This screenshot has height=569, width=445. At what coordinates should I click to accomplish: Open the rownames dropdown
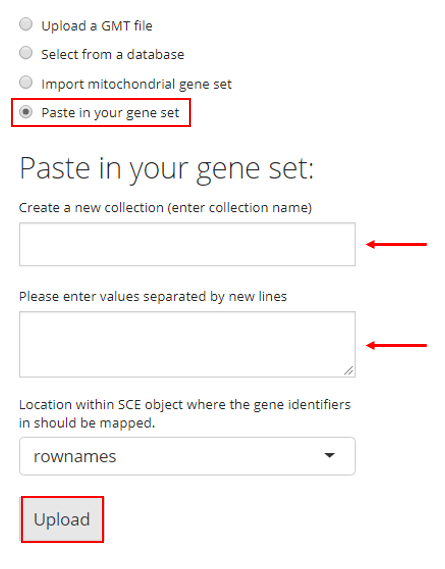tap(187, 456)
